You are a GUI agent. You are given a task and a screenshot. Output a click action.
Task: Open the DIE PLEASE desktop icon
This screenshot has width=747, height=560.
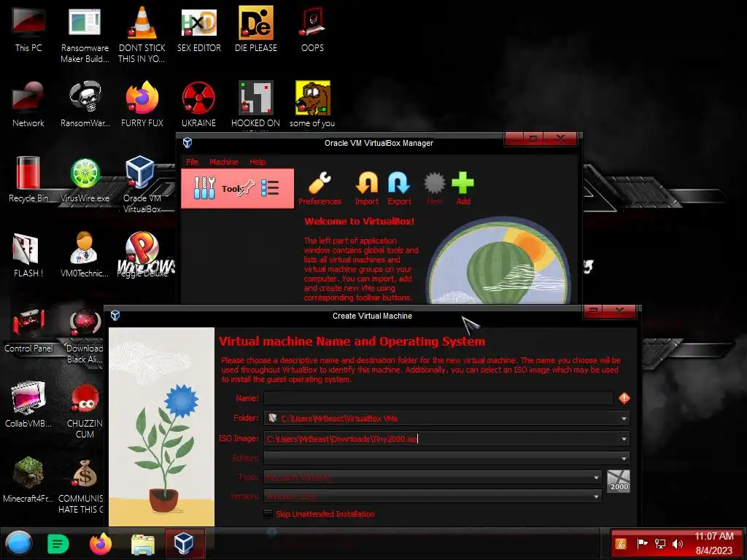coord(256,29)
